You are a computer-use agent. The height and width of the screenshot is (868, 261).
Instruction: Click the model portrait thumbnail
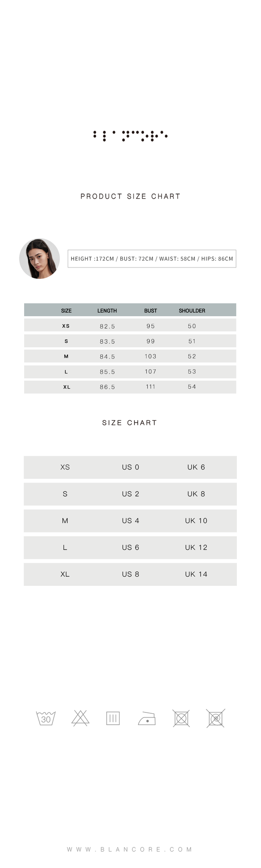pos(39,259)
